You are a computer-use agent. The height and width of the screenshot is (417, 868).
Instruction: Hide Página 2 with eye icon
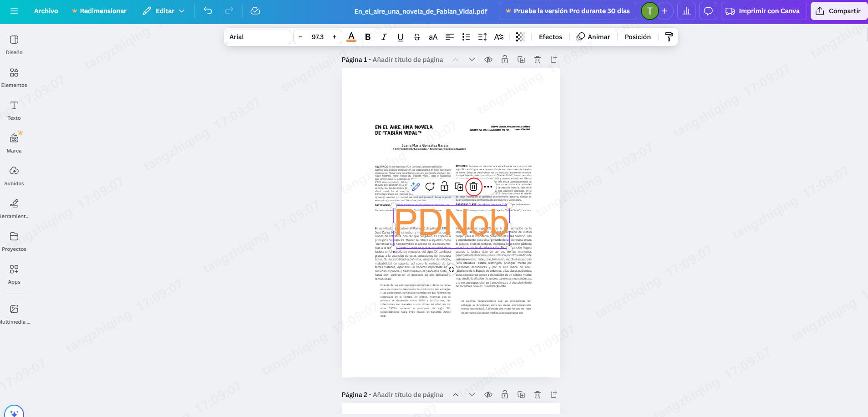click(488, 395)
